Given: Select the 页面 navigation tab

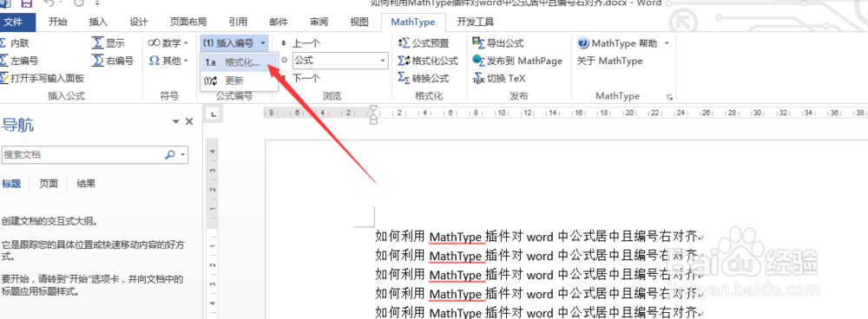Looking at the screenshot, I should [48, 184].
